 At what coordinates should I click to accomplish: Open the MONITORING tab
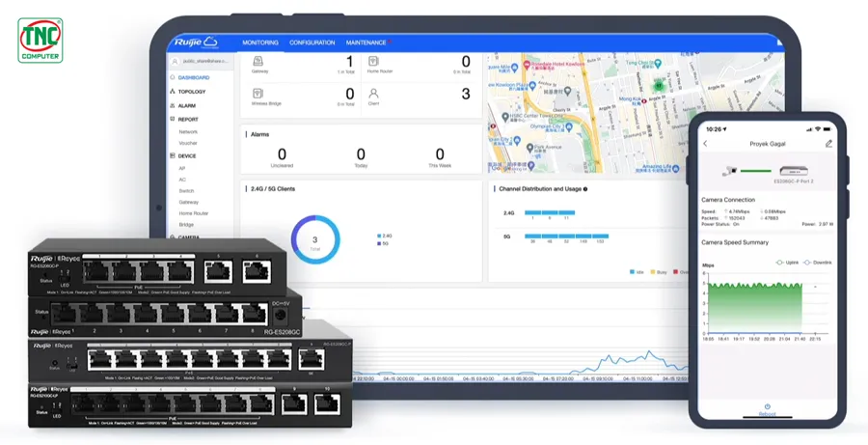tap(260, 42)
